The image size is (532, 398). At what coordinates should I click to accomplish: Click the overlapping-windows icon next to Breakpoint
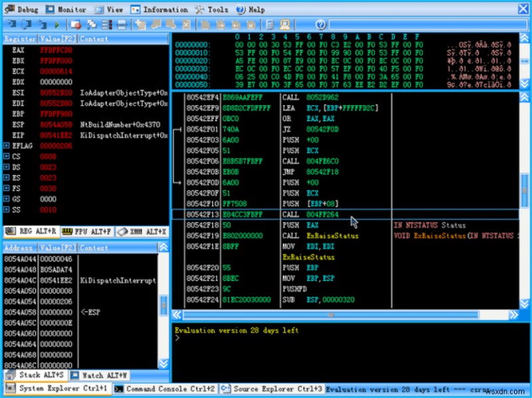tap(92, 25)
